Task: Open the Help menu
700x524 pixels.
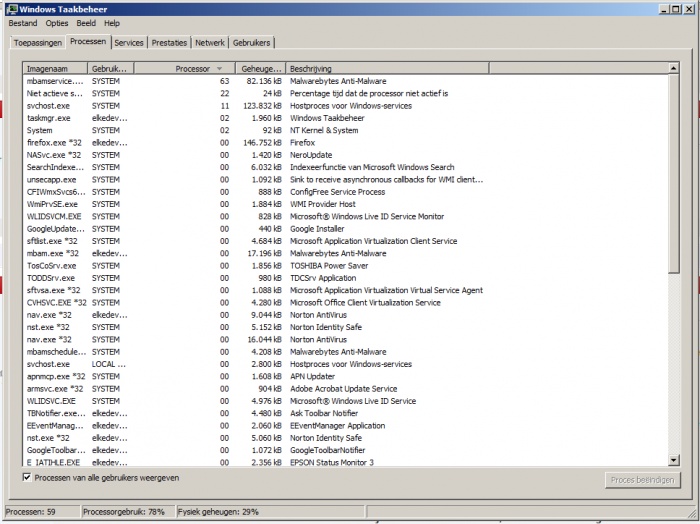Action: (x=112, y=23)
